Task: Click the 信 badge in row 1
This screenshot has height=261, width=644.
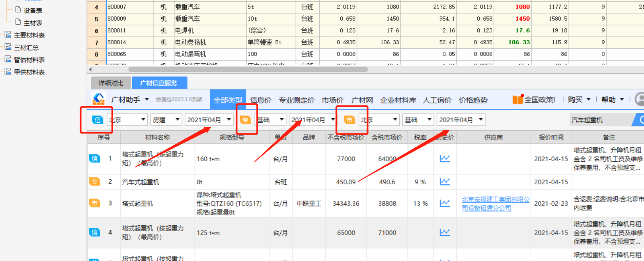Action: [94, 158]
